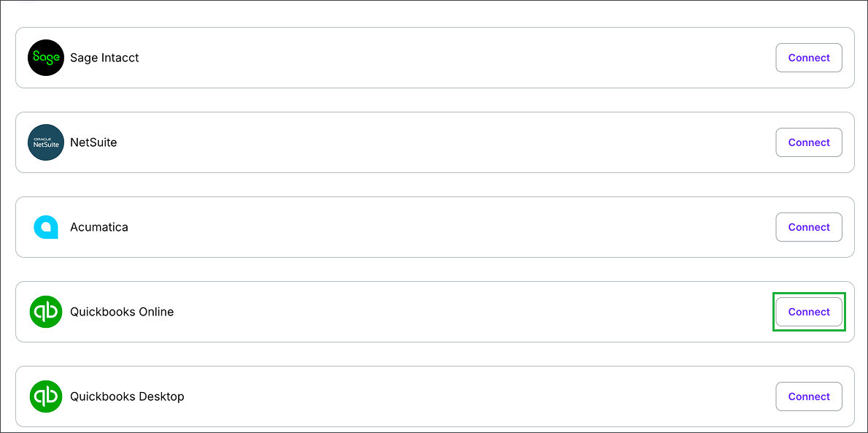Click the Quickbooks Desktop logo icon

(x=46, y=396)
